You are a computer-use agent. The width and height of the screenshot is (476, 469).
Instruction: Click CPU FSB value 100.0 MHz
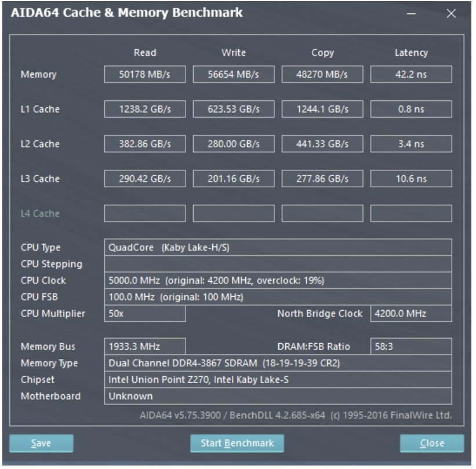(x=278, y=297)
